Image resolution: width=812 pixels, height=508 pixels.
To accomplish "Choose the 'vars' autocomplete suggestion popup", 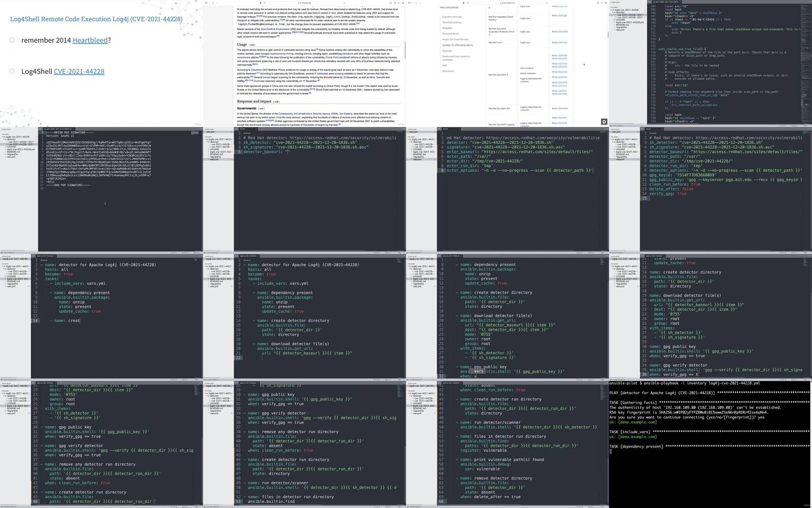I will click(x=477, y=371).
